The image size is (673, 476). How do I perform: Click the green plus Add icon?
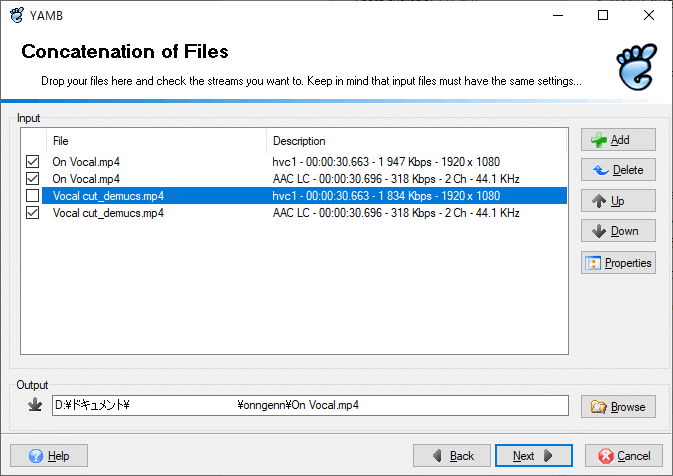[599, 140]
